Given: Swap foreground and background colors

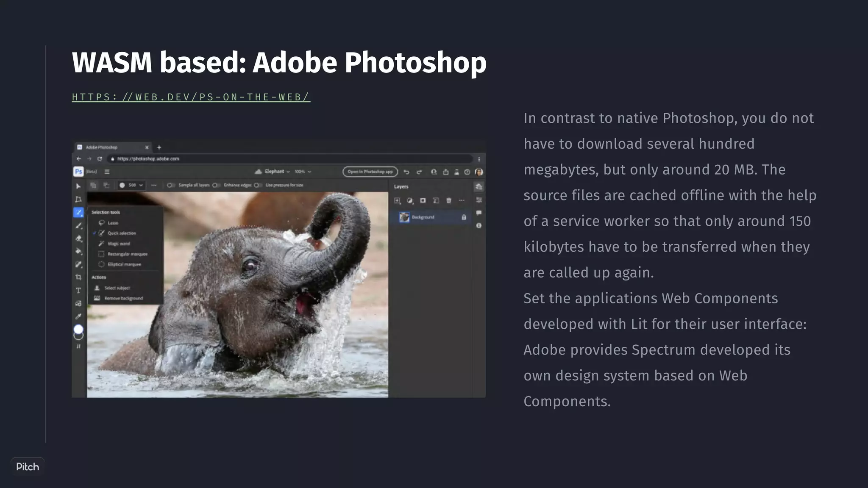Looking at the screenshot, I should click(x=78, y=347).
